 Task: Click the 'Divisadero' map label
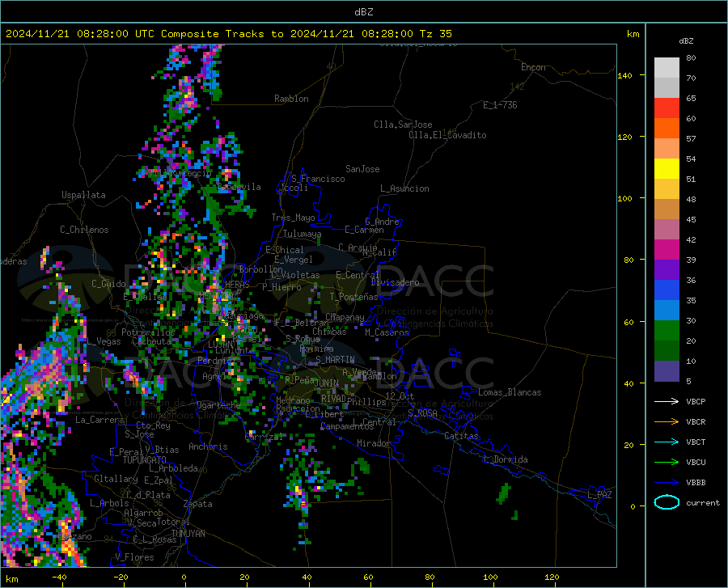click(x=395, y=282)
